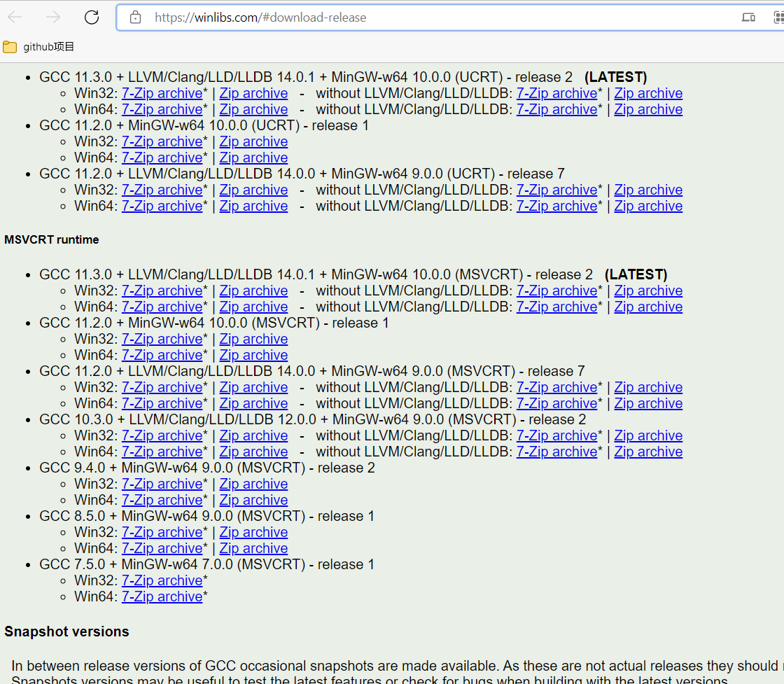The height and width of the screenshot is (684, 784).
Task: Download MSVCRT GCC 11.2.0 release 1 Win64 Zip
Action: point(253,355)
